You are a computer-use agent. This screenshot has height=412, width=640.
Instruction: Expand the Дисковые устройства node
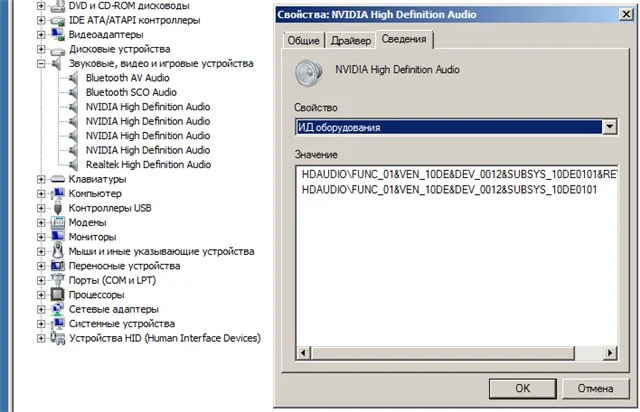(x=41, y=49)
